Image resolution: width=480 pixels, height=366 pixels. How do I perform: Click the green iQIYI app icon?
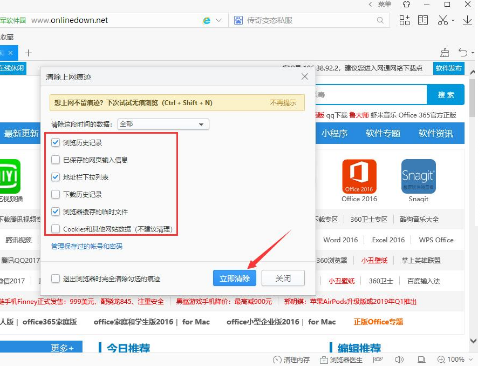(10, 176)
